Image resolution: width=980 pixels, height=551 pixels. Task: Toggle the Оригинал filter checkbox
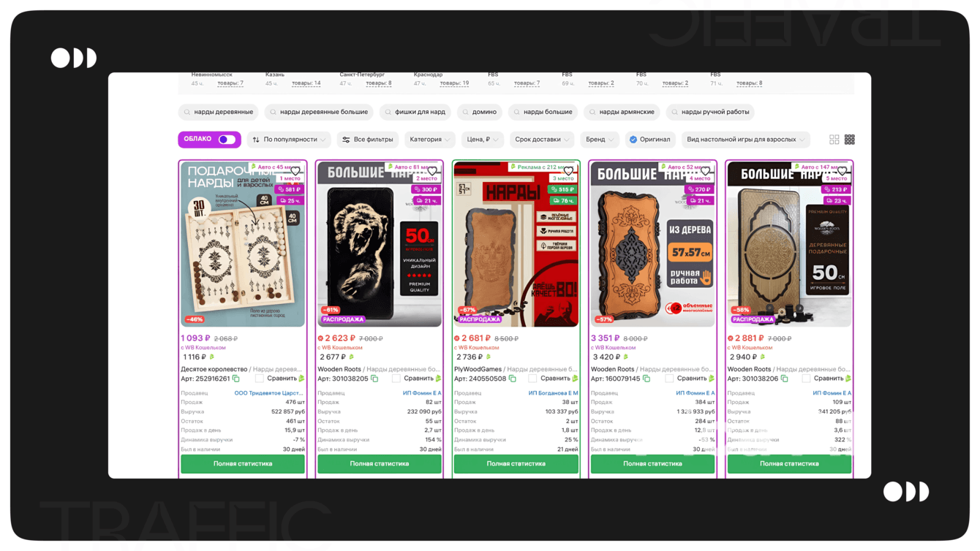[633, 140]
